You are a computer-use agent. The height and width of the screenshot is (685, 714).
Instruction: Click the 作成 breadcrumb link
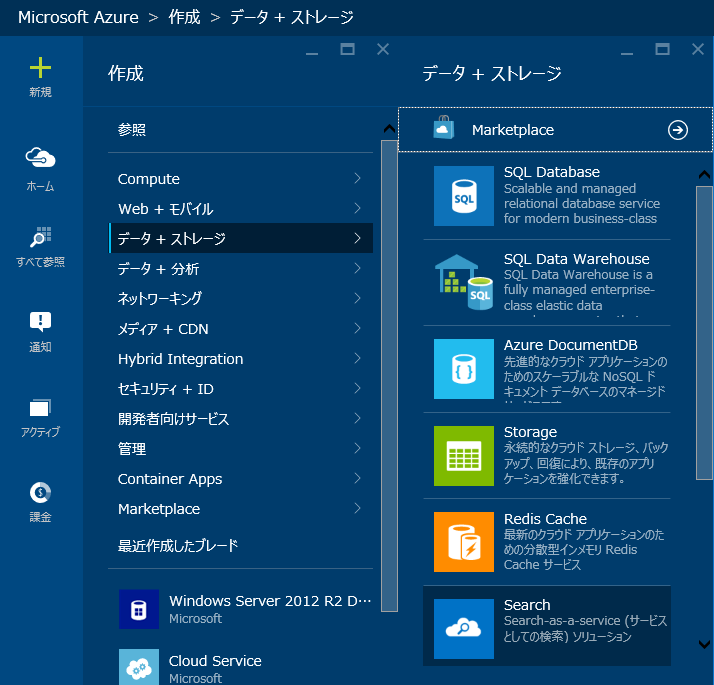184,17
